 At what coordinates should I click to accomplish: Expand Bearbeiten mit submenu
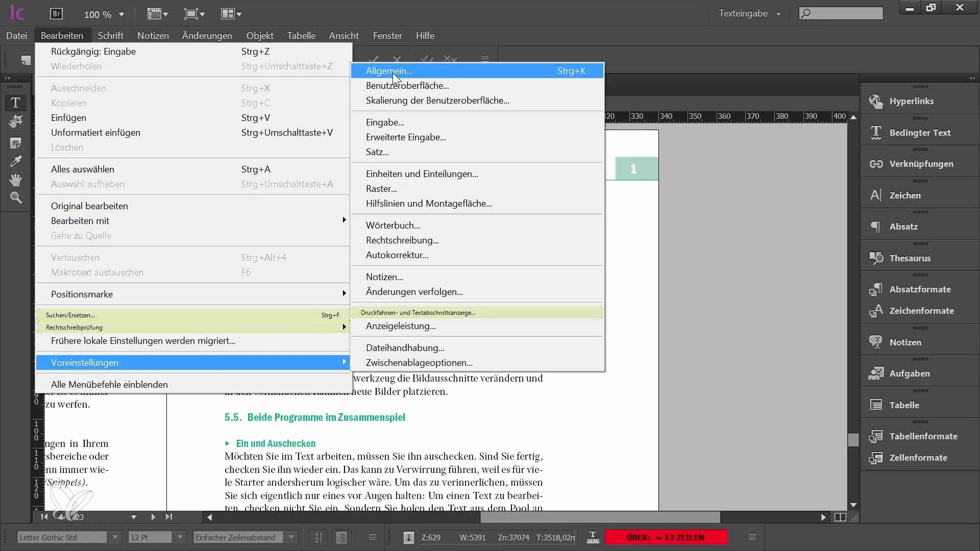click(344, 220)
